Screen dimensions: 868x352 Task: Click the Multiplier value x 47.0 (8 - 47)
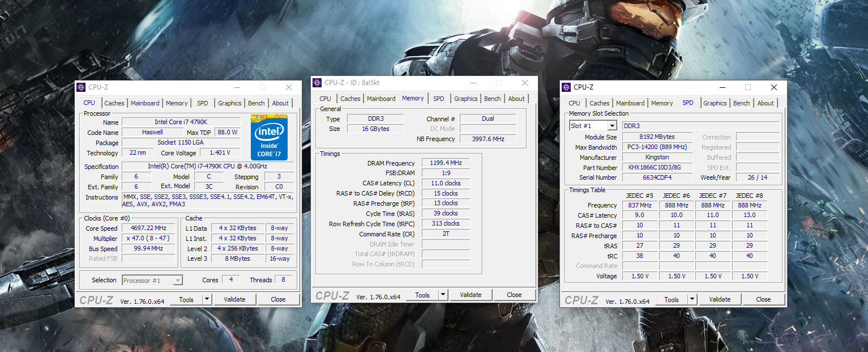coord(149,239)
